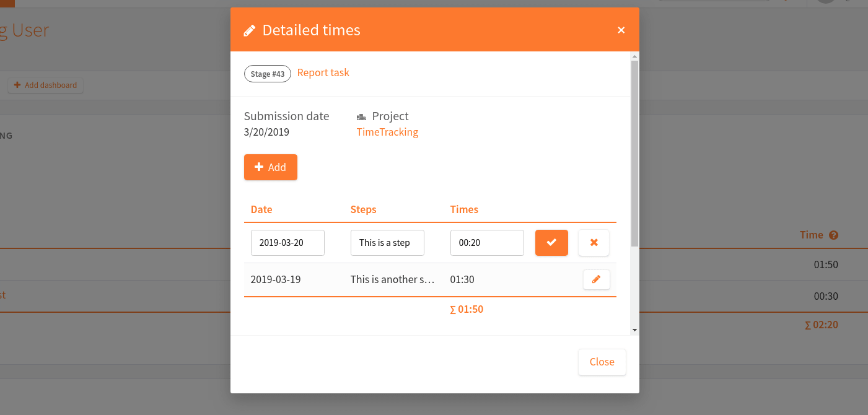Image resolution: width=868 pixels, height=415 pixels.
Task: Save the new time entry with the checkmark
Action: click(x=551, y=242)
